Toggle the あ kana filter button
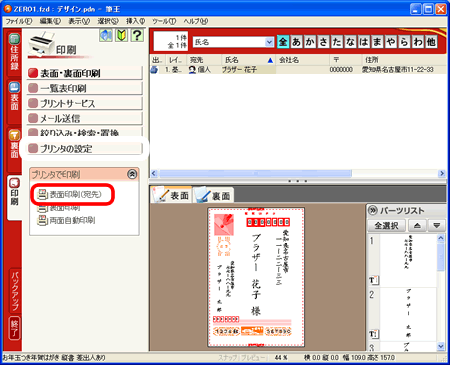The width and height of the screenshot is (450, 365). tap(296, 42)
